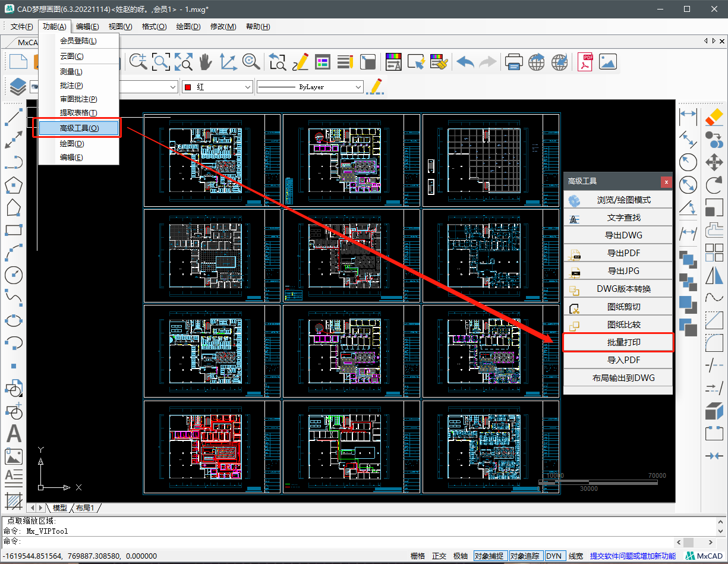Toggle 对象追踪 object tracking
Image resolution: width=728 pixels, height=564 pixels.
525,556
